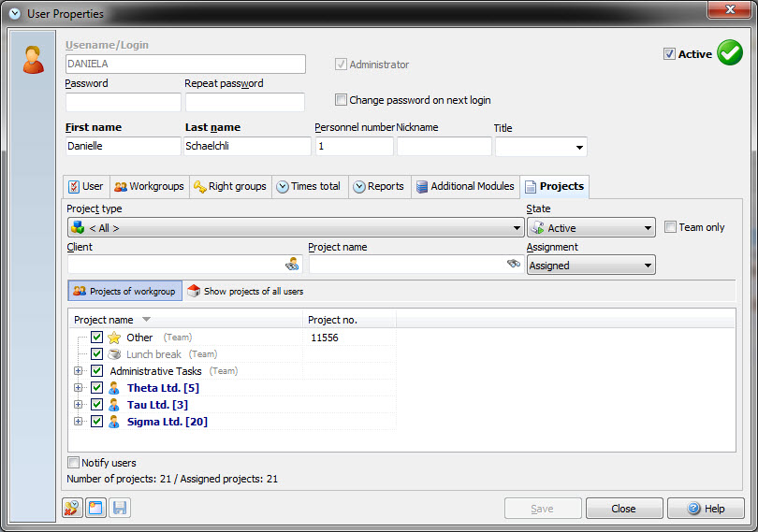Click the Project name sort arrow
This screenshot has width=758, height=532.
click(147, 320)
